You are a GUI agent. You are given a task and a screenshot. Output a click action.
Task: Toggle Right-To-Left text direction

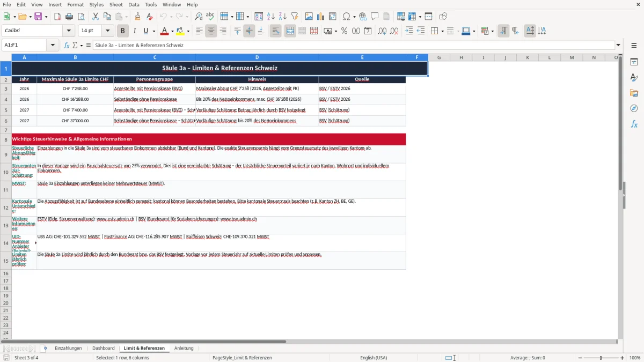click(515, 31)
